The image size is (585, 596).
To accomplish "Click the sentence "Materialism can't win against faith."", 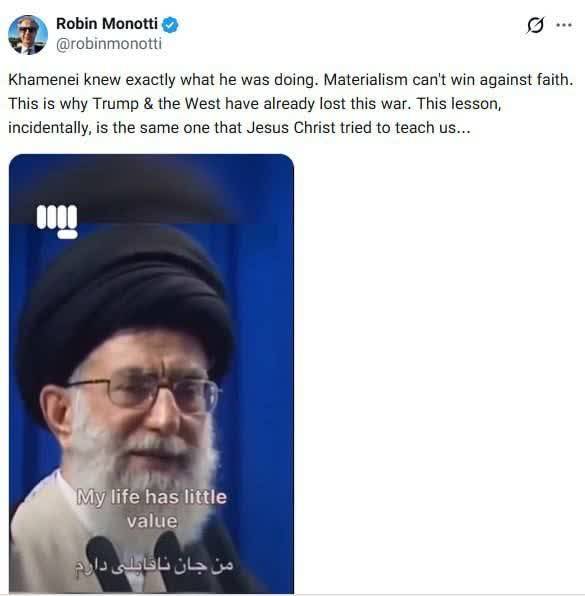I will (449, 80).
